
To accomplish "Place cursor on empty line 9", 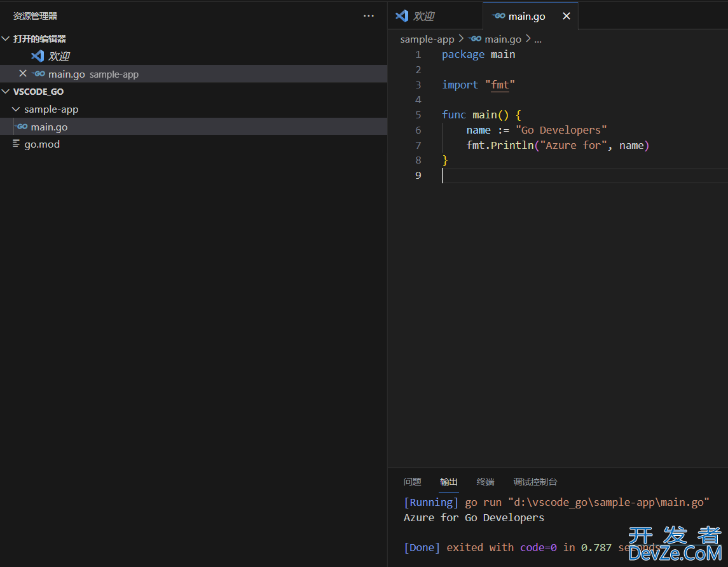I will pyautogui.click(x=584, y=175).
